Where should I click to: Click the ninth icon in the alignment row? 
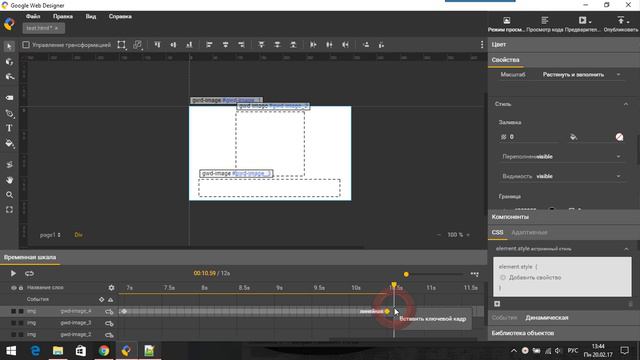point(293,44)
